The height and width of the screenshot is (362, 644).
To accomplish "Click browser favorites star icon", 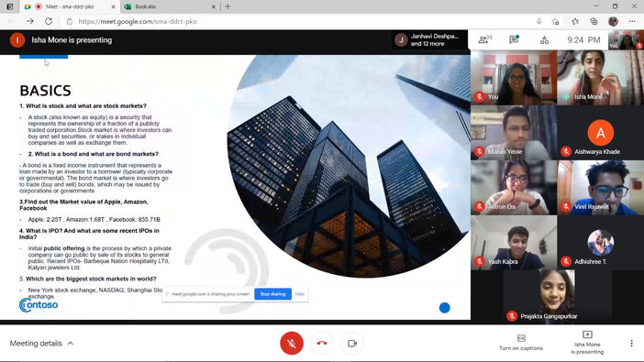I will click(x=575, y=21).
